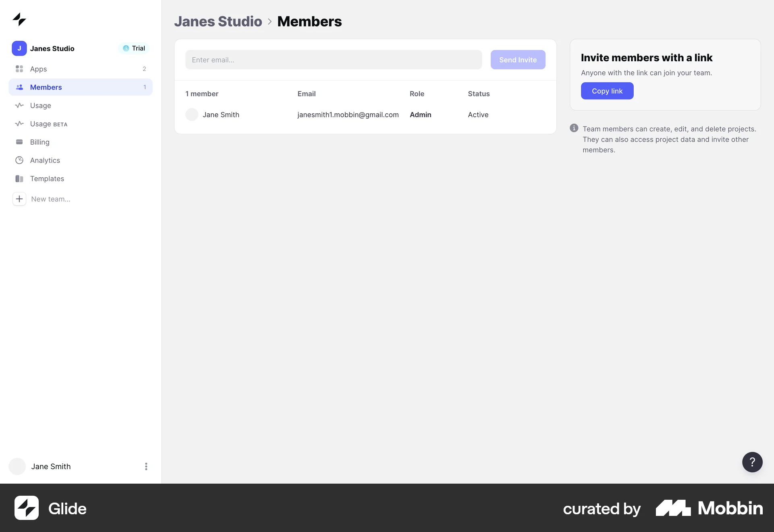Switch to the Members section

(46, 87)
